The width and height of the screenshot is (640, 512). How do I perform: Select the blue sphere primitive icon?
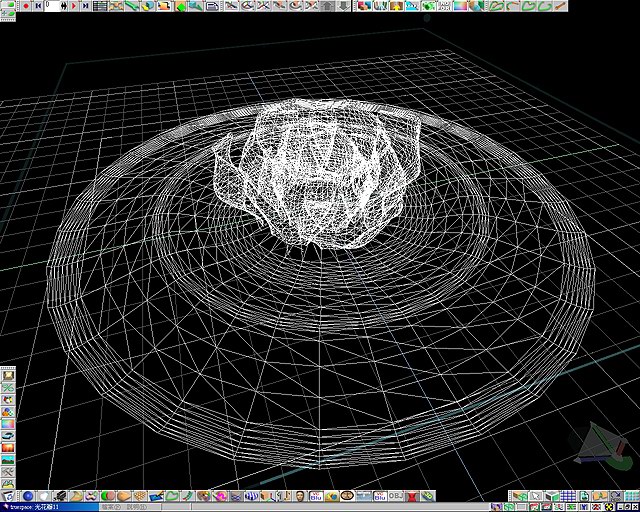click(x=28, y=496)
